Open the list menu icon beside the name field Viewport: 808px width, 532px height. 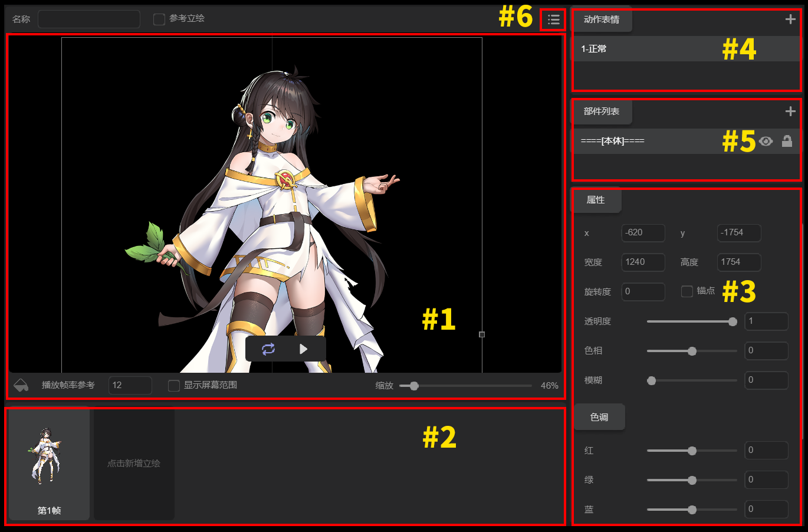coord(553,20)
